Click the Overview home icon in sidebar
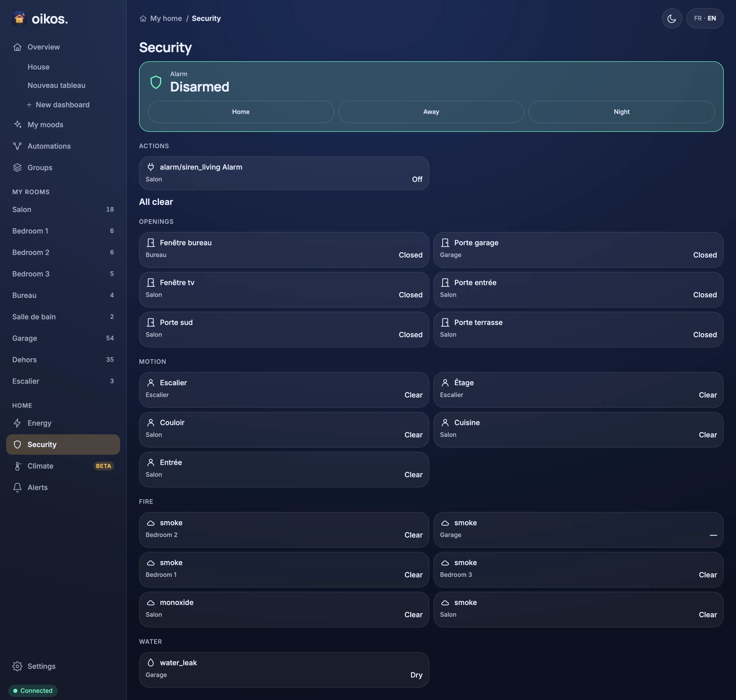This screenshot has height=700, width=736. click(17, 47)
